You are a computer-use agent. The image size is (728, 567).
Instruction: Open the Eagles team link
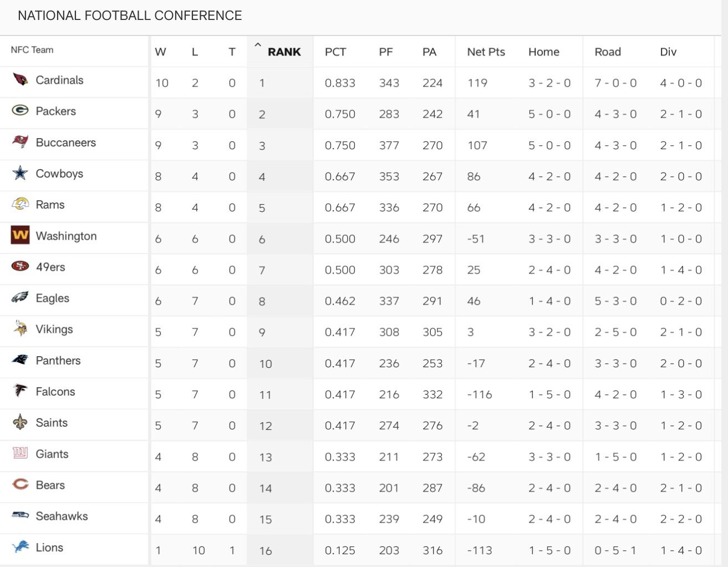pyautogui.click(x=52, y=298)
